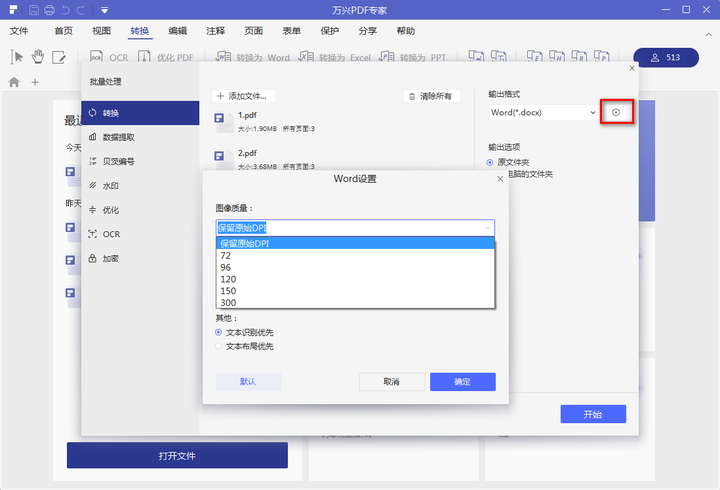Switch to the 转换 tab
The width and height of the screenshot is (720, 490).
(140, 31)
